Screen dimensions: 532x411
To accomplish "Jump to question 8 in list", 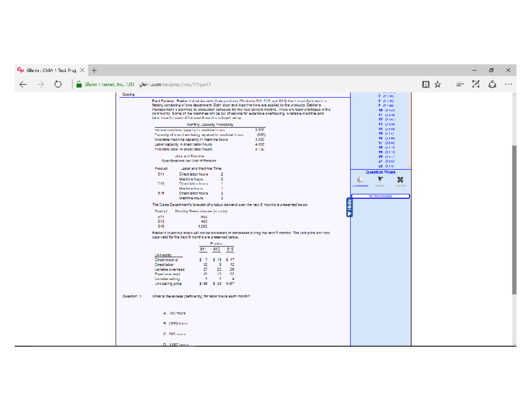I will 387,101.
